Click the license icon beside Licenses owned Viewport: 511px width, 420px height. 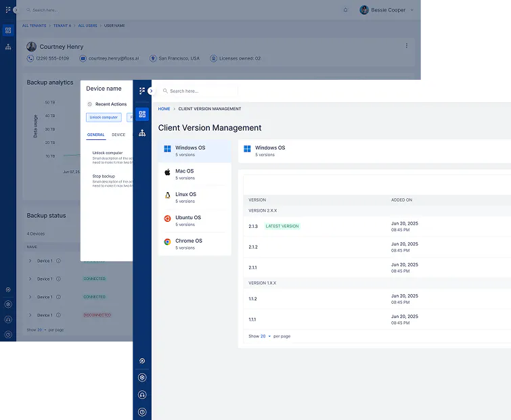tap(213, 58)
